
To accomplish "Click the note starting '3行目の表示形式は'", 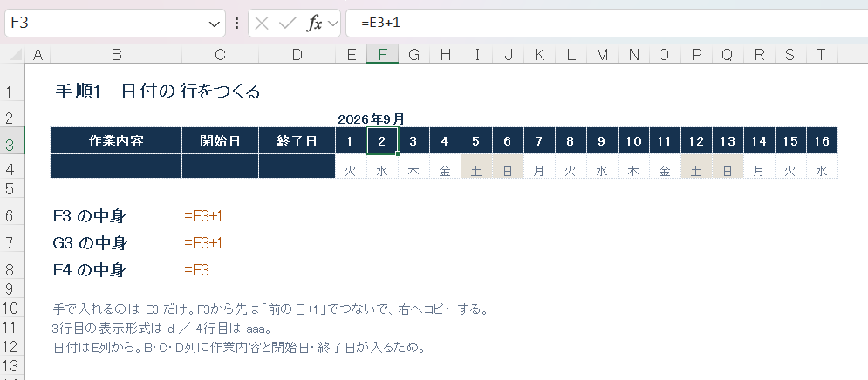I will click(x=161, y=329).
